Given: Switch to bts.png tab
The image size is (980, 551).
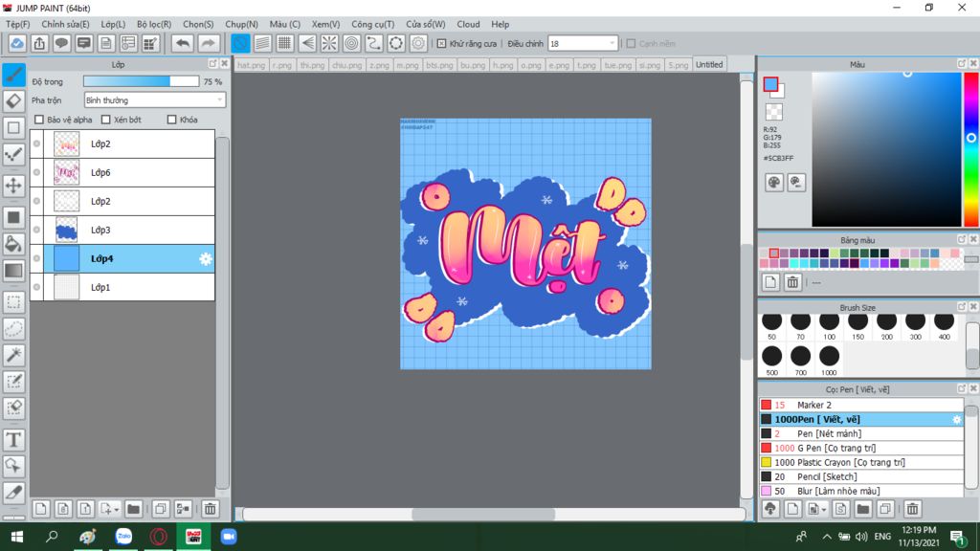Looking at the screenshot, I should pyautogui.click(x=439, y=65).
